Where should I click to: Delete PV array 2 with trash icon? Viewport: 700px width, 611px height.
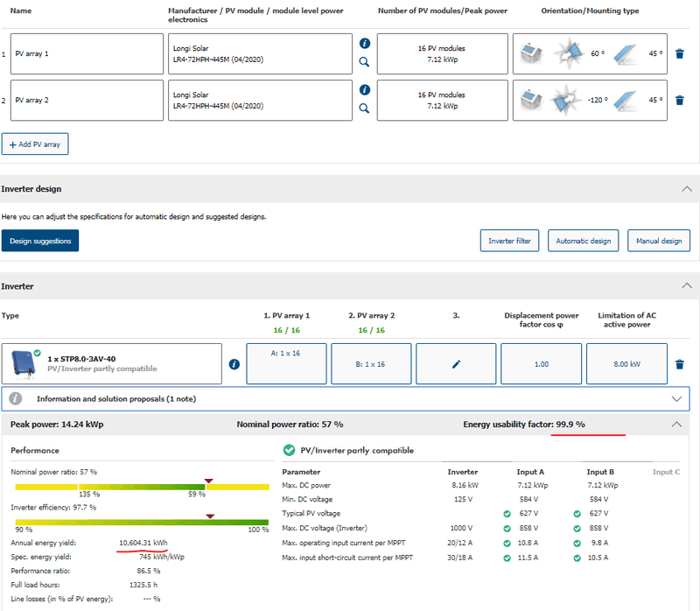680,100
